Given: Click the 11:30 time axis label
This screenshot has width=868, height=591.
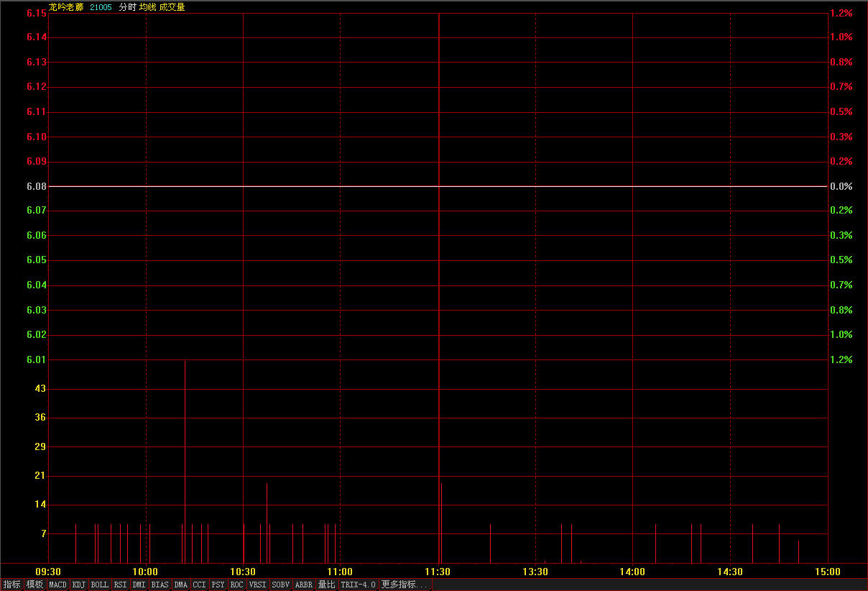Looking at the screenshot, I should 438,572.
